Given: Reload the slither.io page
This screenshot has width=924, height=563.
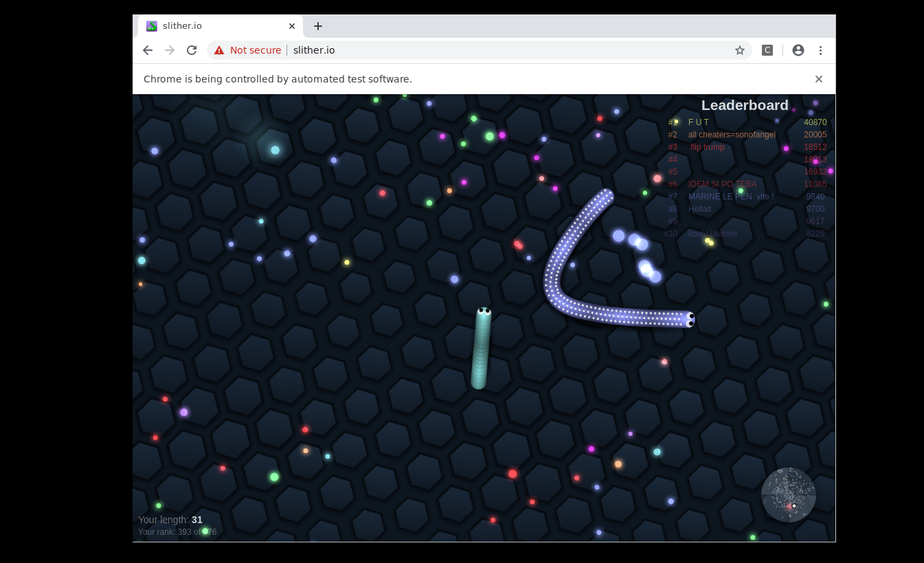Looking at the screenshot, I should (x=192, y=50).
